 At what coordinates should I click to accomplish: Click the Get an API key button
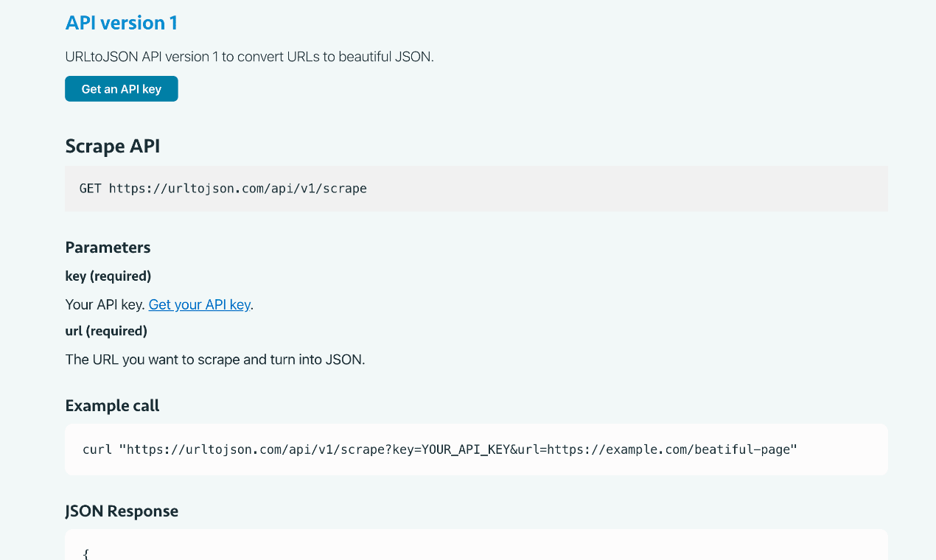121,88
